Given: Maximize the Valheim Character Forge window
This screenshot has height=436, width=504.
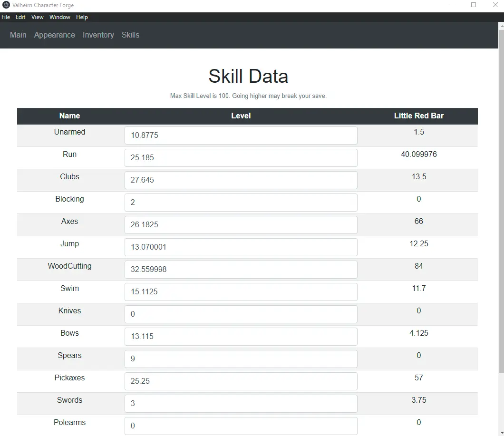Looking at the screenshot, I should pos(474,5).
